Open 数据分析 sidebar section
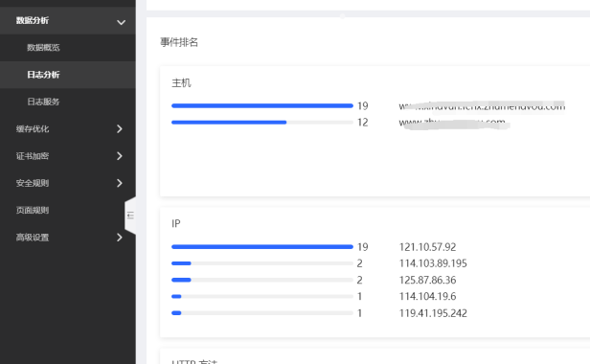 [68, 21]
